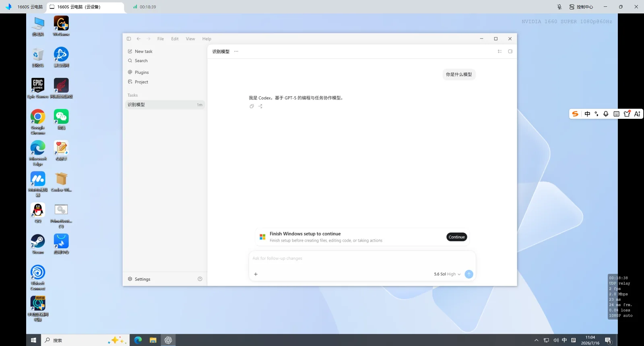Select the Codex Wi... package desktop icon
This screenshot has width=644, height=346.
61,182
